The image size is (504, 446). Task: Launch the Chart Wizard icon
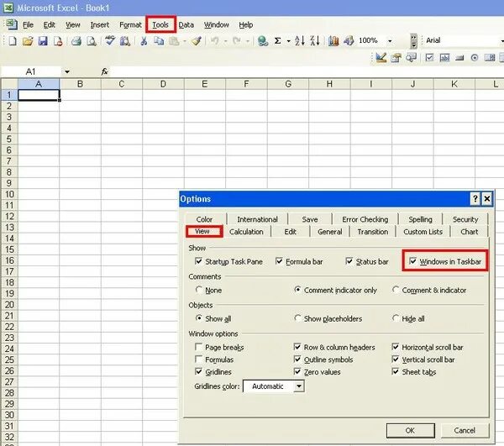tap(333, 40)
